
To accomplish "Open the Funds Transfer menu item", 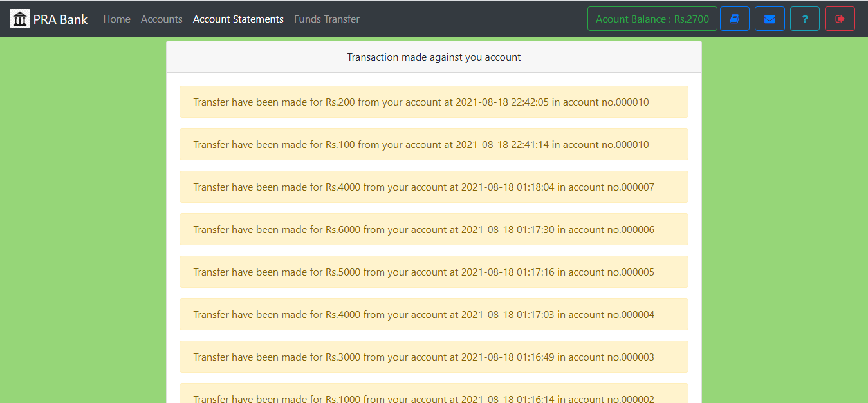I will coord(327,19).
